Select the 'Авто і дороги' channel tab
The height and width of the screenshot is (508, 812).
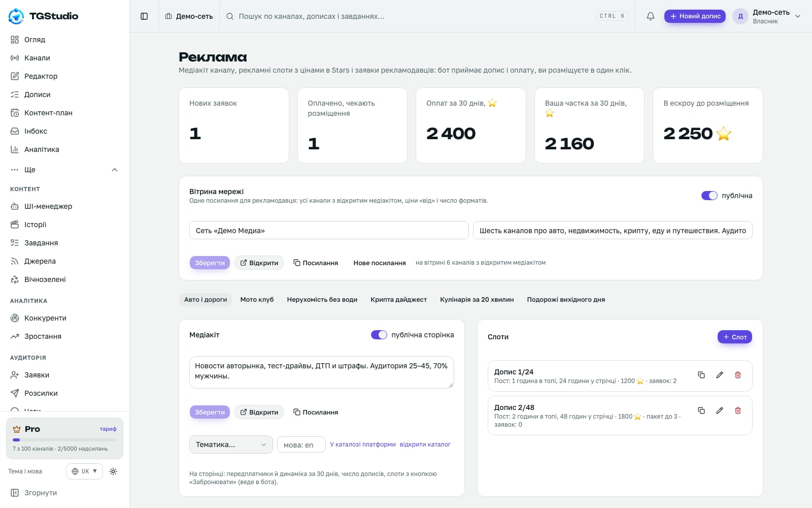pos(206,300)
